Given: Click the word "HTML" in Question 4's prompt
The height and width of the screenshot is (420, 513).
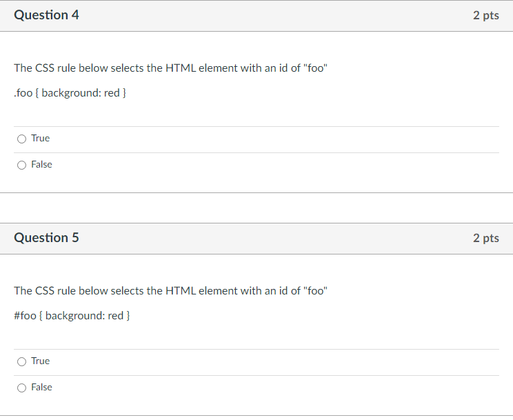Looking at the screenshot, I should click(x=181, y=68).
